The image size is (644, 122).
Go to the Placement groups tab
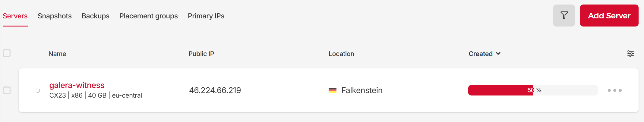149,16
